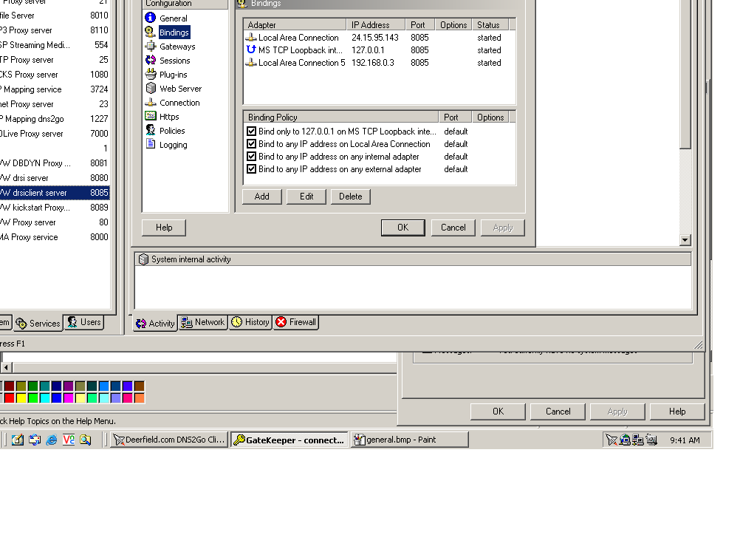Click Help in the configuration dialog
740x560 pixels.
[x=164, y=228]
